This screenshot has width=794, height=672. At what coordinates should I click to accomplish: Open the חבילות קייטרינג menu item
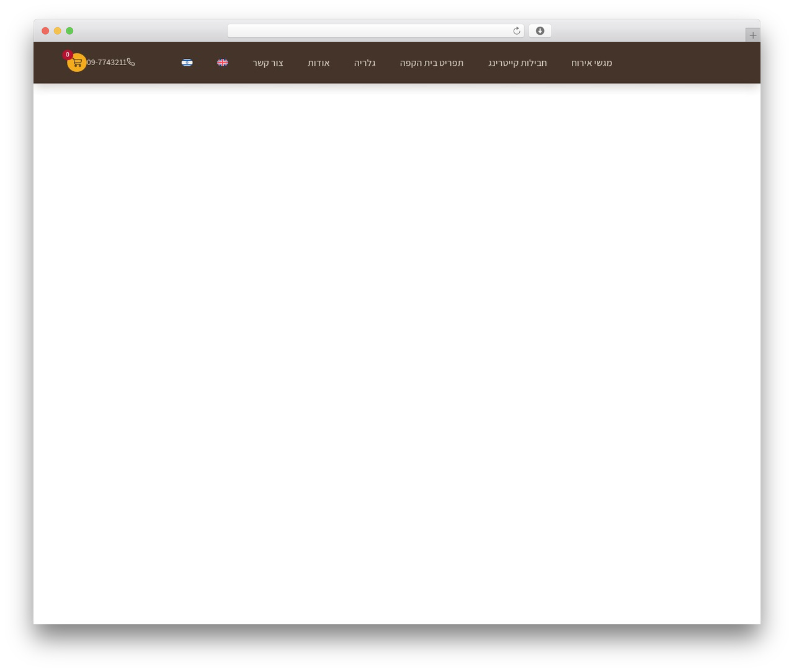tap(517, 63)
